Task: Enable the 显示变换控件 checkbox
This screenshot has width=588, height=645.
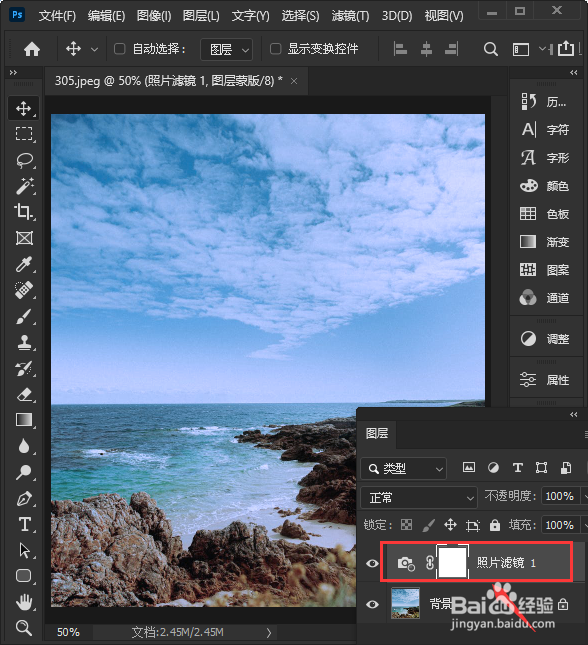Action: (275, 49)
